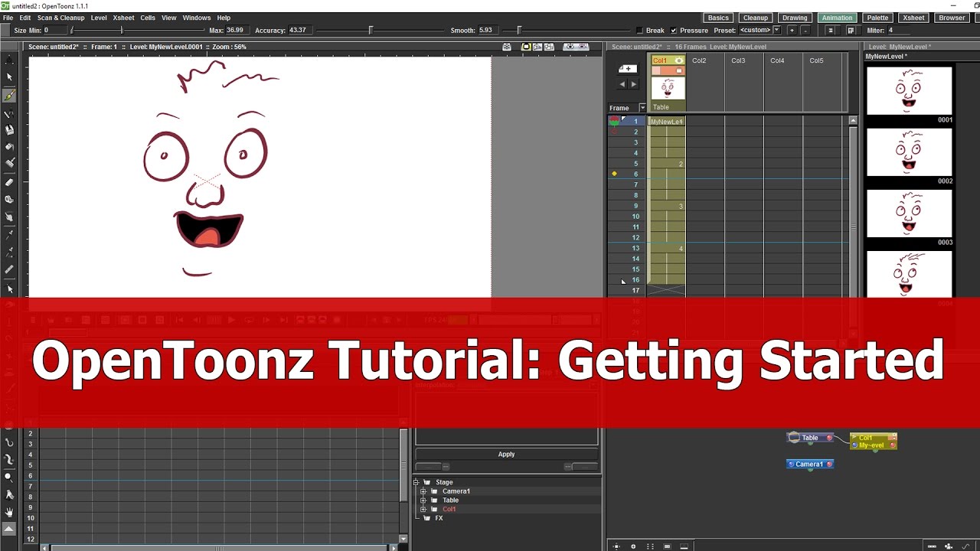
Task: Click the join style icon beside Miter
Action: pos(851,31)
